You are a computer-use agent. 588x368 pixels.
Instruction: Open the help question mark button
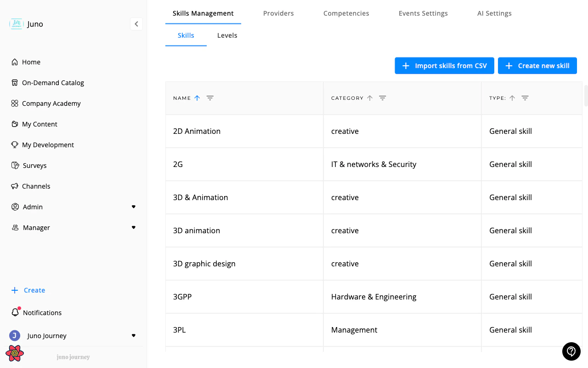tap(571, 351)
